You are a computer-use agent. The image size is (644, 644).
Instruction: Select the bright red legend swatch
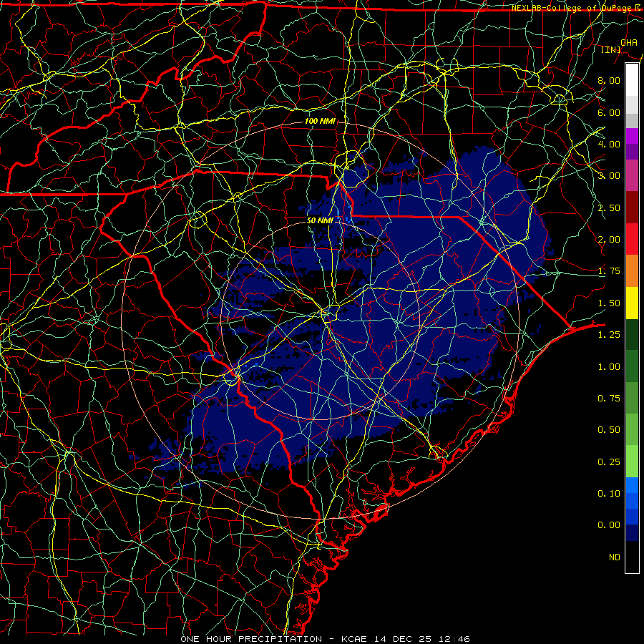(x=632, y=239)
